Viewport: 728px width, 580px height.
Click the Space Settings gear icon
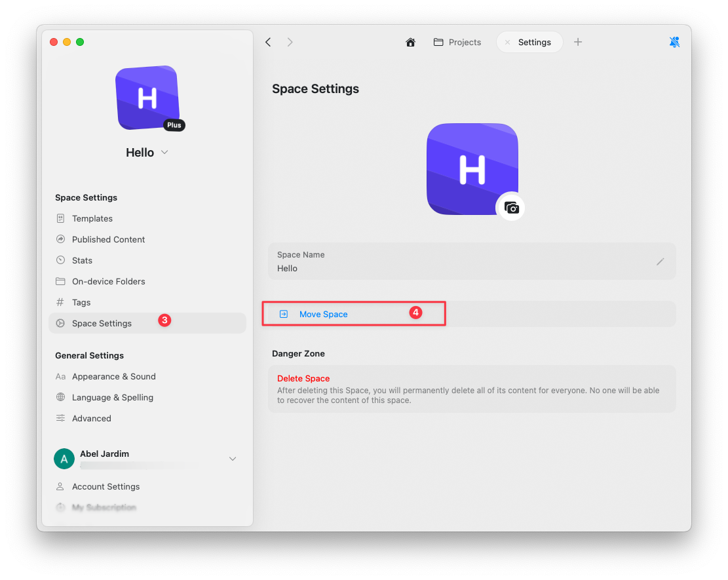click(60, 323)
